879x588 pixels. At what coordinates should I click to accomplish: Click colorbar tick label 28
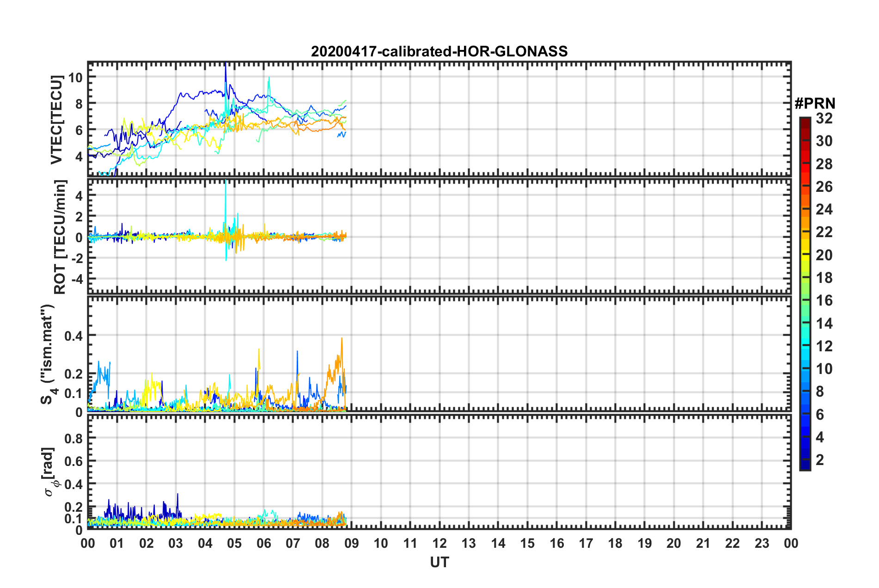point(824,164)
